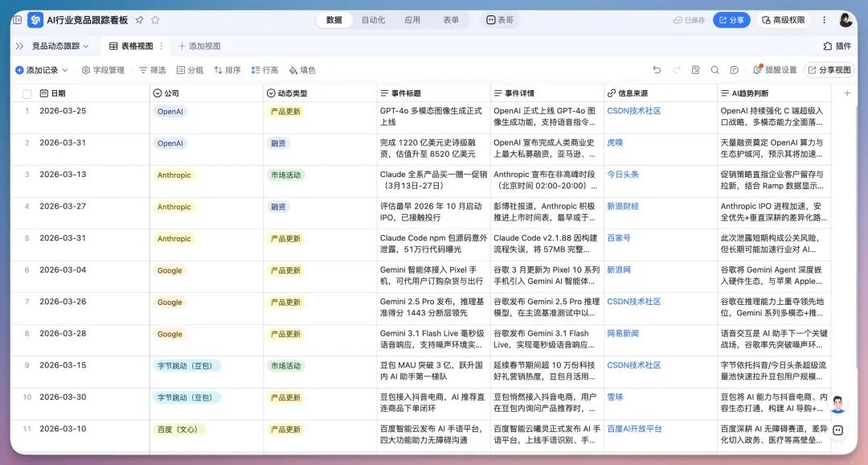Toggle the second star icon beside the title
868x465 pixels.
coord(155,19)
